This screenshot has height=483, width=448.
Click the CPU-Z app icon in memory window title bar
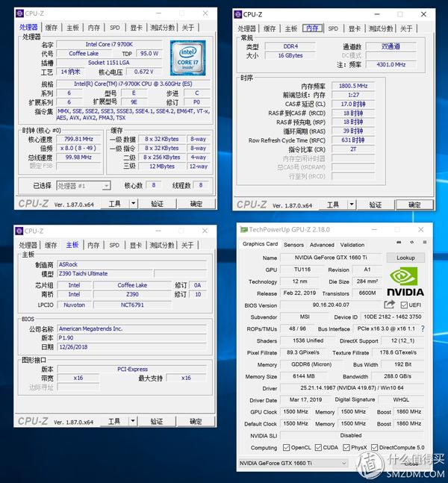[x=238, y=14]
